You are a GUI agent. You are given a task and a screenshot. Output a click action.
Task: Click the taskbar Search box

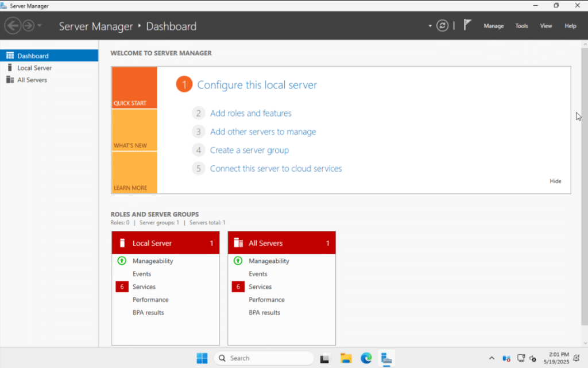click(264, 358)
